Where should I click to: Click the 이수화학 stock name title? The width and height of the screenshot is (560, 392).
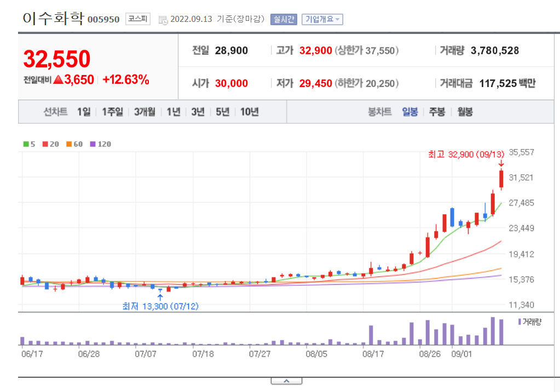(54, 18)
